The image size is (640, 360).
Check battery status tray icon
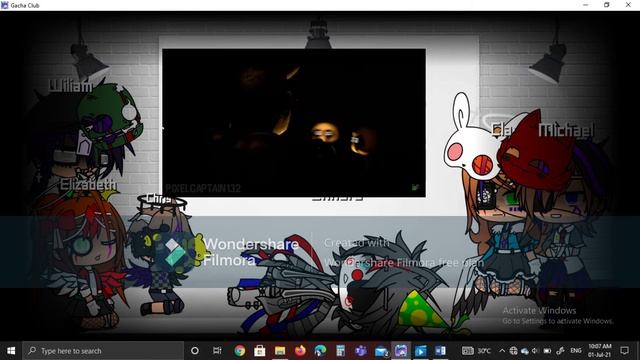[x=547, y=351]
